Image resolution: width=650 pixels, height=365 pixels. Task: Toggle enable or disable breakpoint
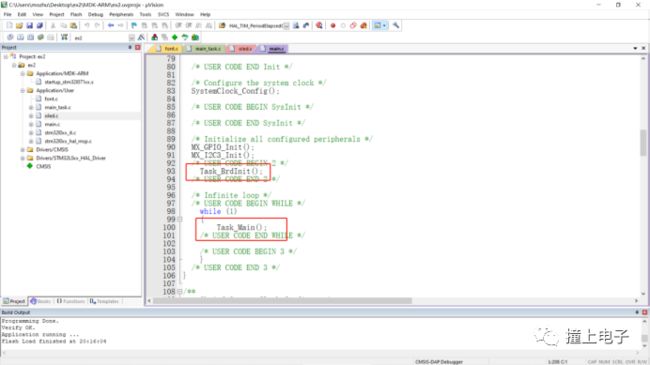click(343, 26)
